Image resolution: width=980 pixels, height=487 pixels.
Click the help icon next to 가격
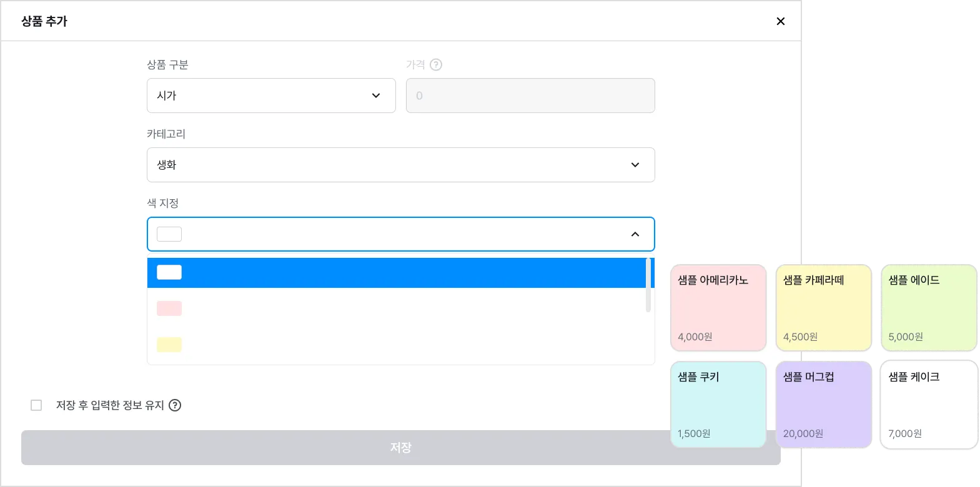click(x=436, y=65)
